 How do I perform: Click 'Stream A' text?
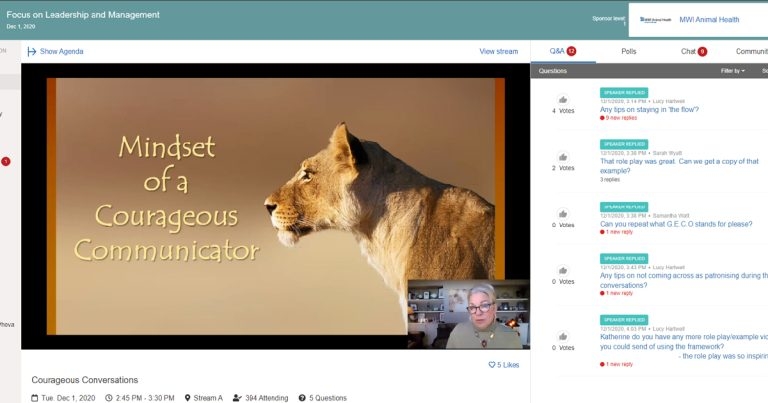208,398
